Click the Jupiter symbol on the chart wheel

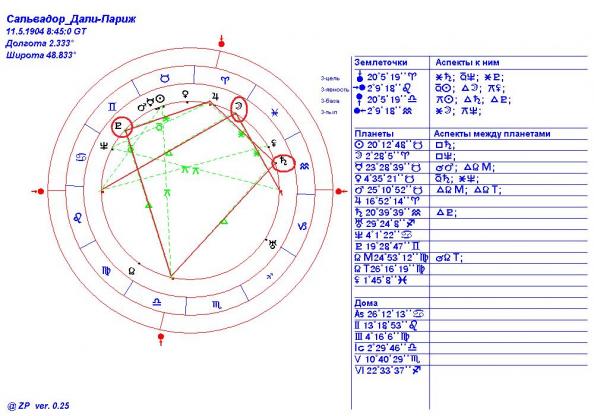[x=215, y=96]
